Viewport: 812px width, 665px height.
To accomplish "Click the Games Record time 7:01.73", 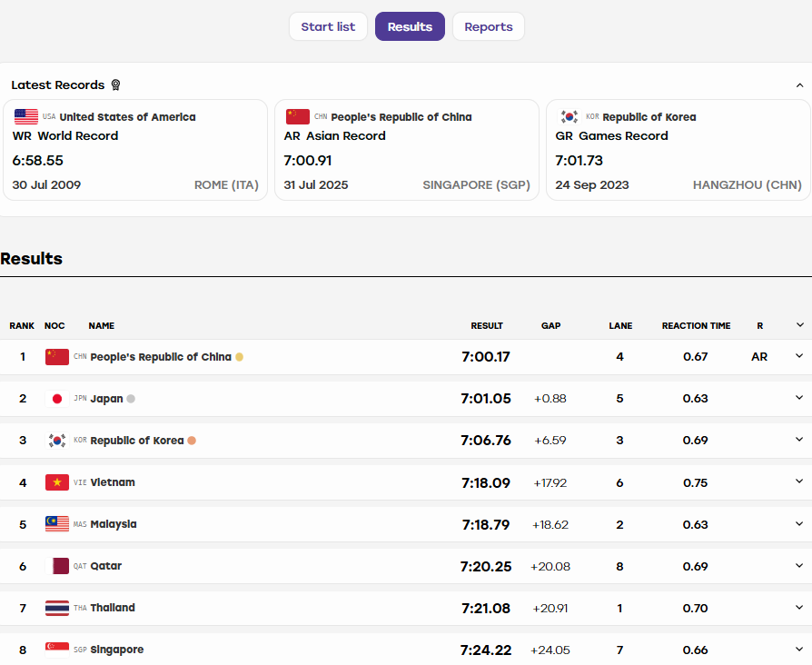I will point(579,161).
